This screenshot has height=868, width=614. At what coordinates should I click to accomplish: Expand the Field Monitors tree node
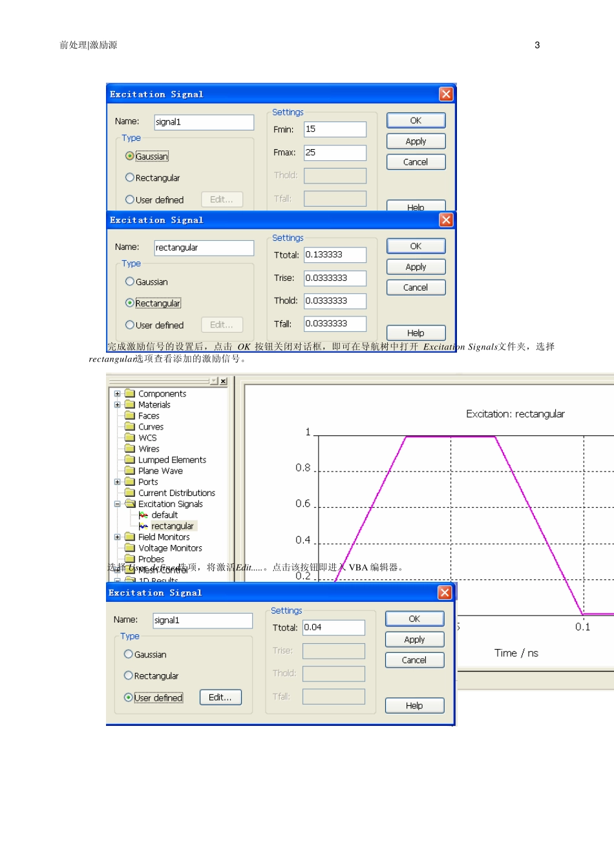(118, 537)
